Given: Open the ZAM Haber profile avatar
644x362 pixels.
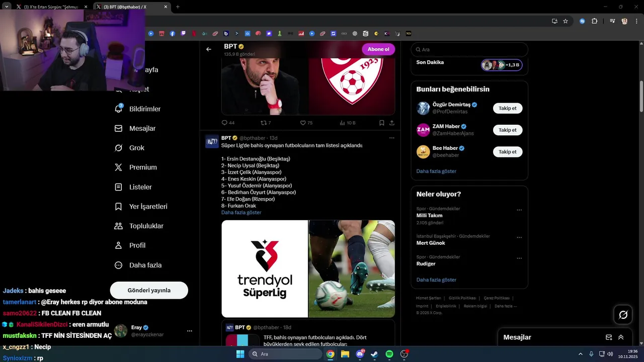Looking at the screenshot, I should coord(423,130).
